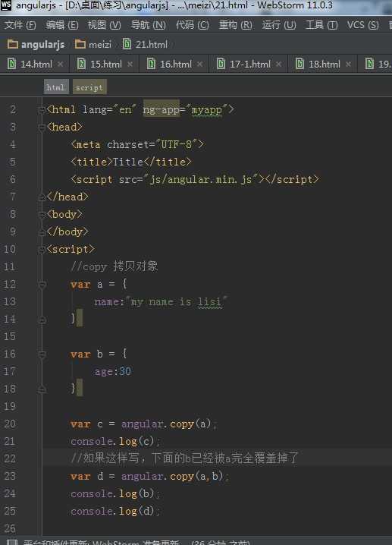Click the js/angular.min.js script source
392x545 pixels.
pos(201,179)
